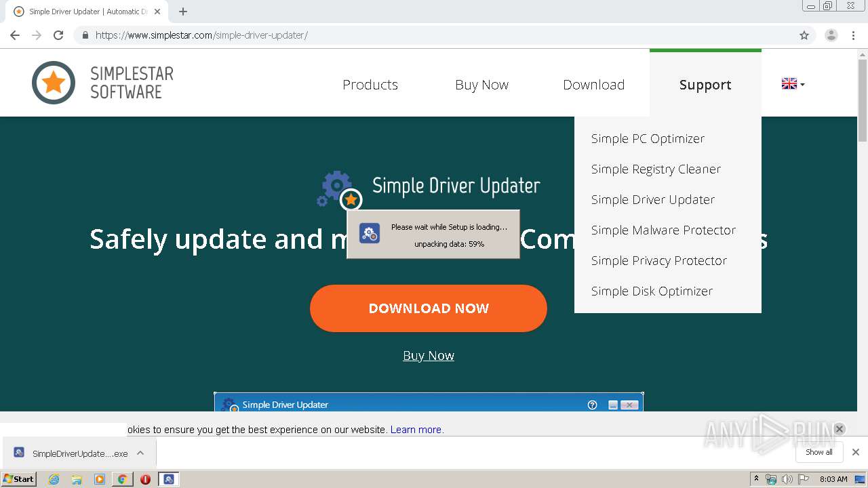Show hidden tray icons arrow
The image size is (868, 488).
(756, 479)
